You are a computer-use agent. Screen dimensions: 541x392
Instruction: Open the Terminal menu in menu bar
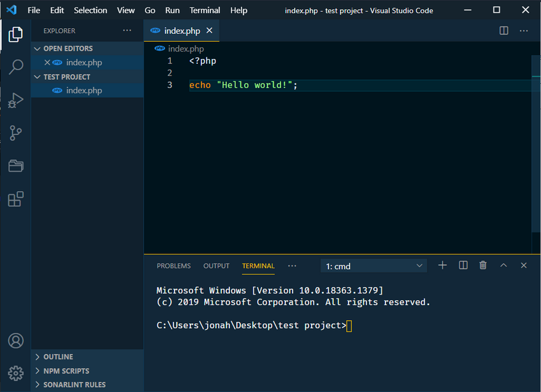tap(205, 10)
